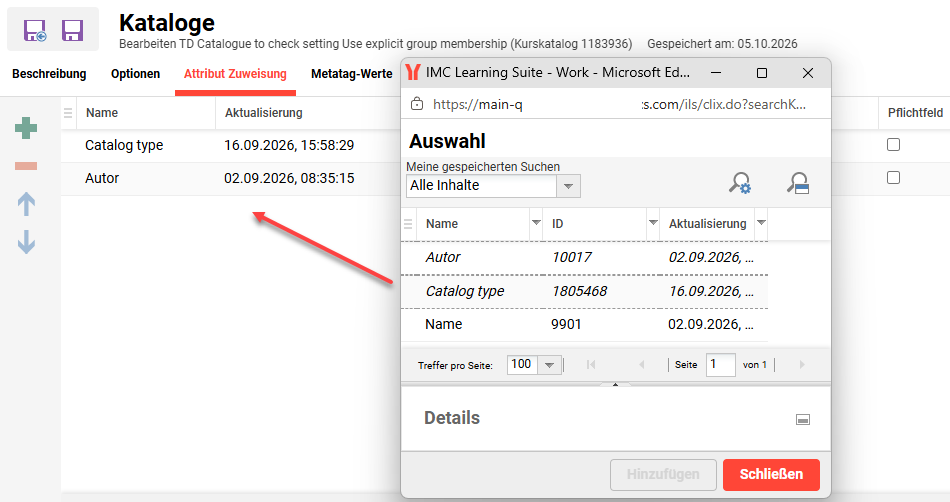The image size is (950, 502).
Task: Open the Name column filter dropdown arrow
Action: point(536,223)
